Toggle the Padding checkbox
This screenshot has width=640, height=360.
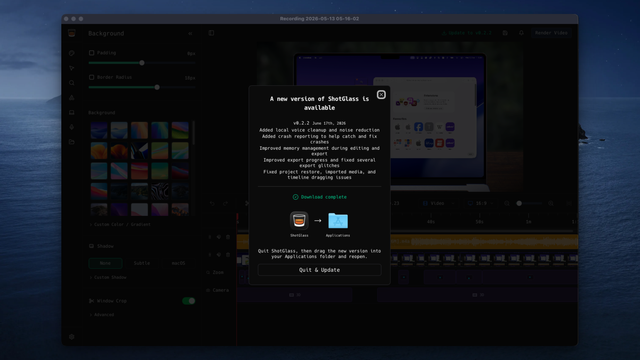click(x=91, y=53)
